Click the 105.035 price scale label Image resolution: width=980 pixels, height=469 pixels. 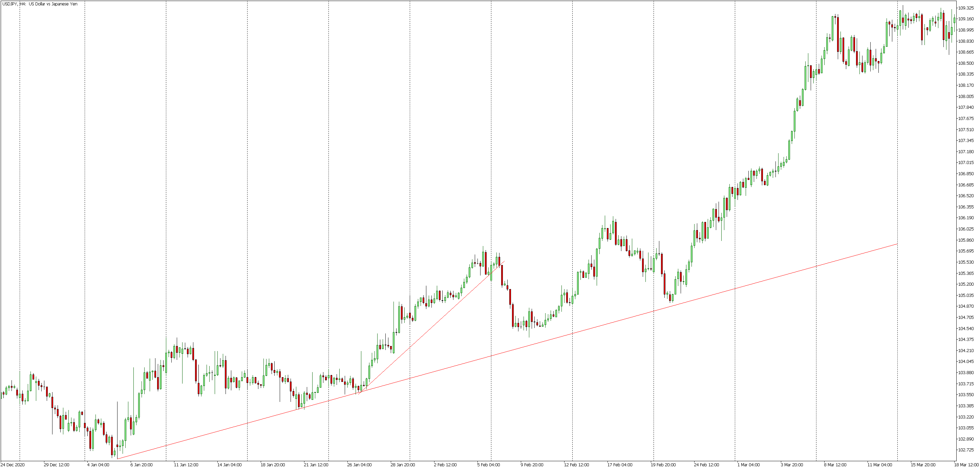(x=966, y=295)
